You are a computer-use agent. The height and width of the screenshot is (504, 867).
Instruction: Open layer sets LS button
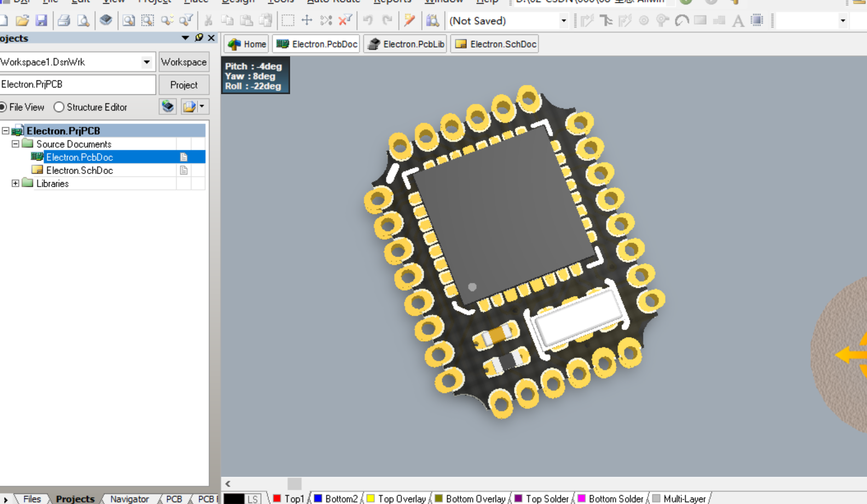coord(252,499)
